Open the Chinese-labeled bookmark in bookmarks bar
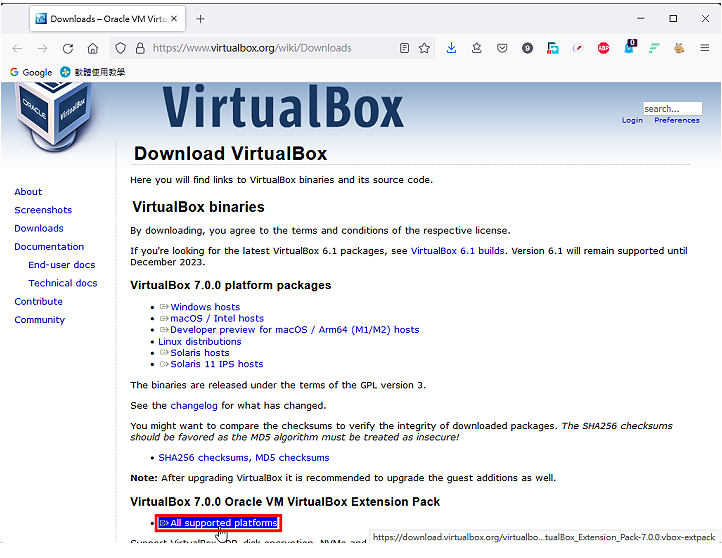 (93, 72)
